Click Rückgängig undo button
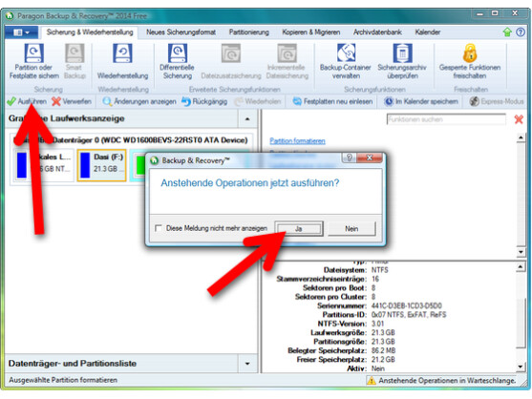Screen dimensions: 532x399 tap(204, 101)
